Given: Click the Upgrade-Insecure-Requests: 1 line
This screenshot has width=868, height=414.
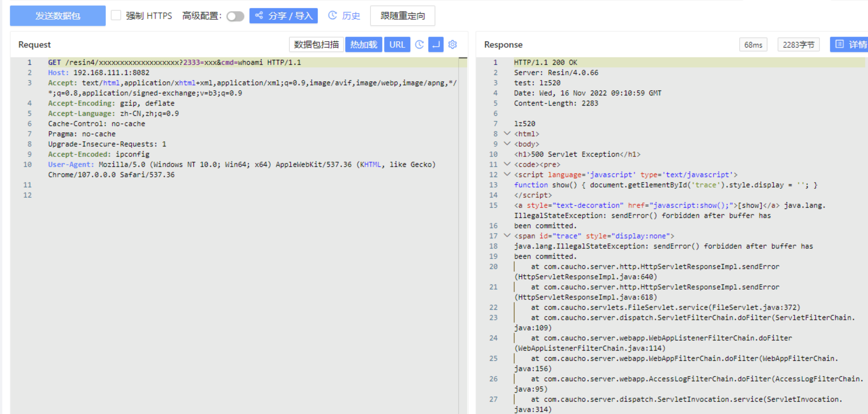Looking at the screenshot, I should coord(107,144).
